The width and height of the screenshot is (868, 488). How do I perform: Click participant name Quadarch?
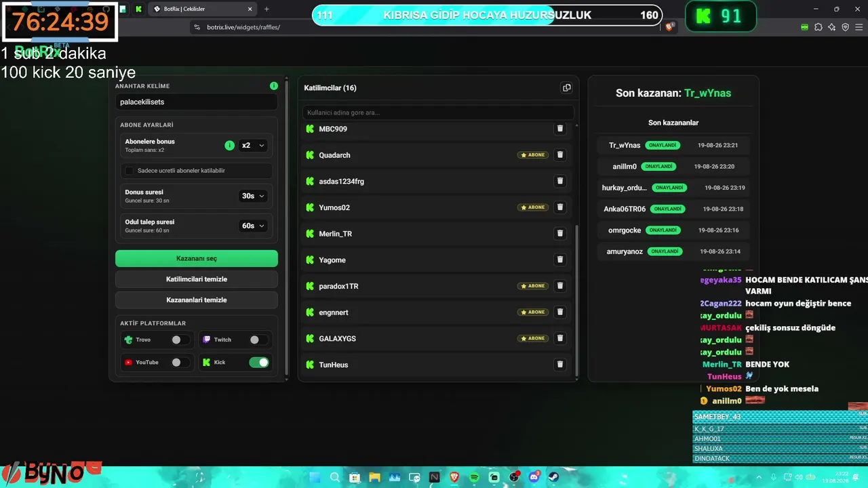tap(335, 155)
